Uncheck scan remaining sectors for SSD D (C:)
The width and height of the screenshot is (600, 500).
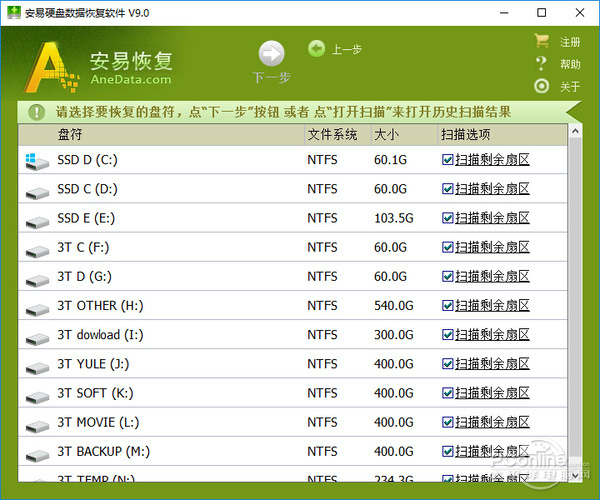point(447,160)
